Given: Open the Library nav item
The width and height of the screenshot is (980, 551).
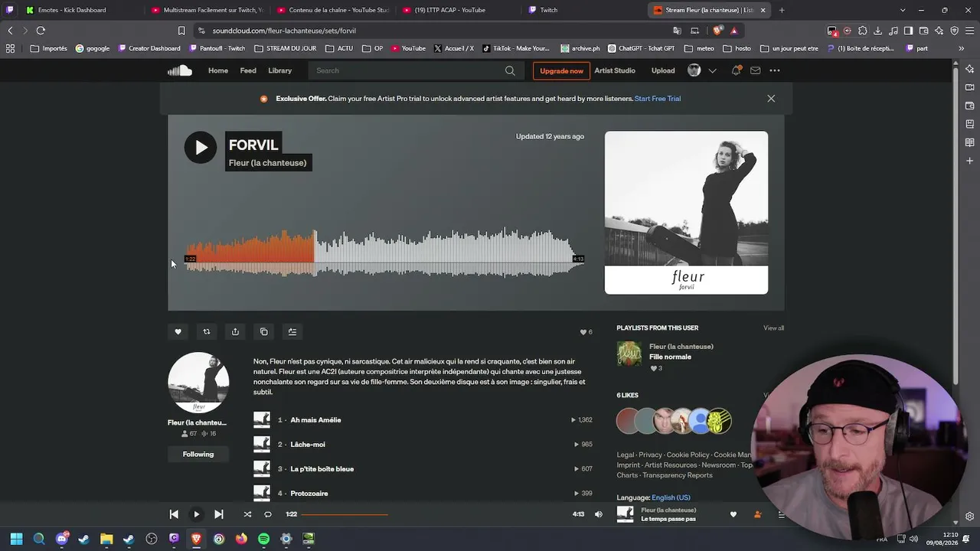Looking at the screenshot, I should pos(279,70).
